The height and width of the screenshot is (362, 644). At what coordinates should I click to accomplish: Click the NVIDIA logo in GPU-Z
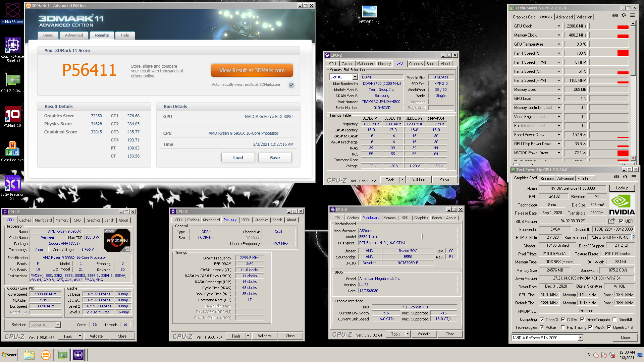[x=622, y=204]
